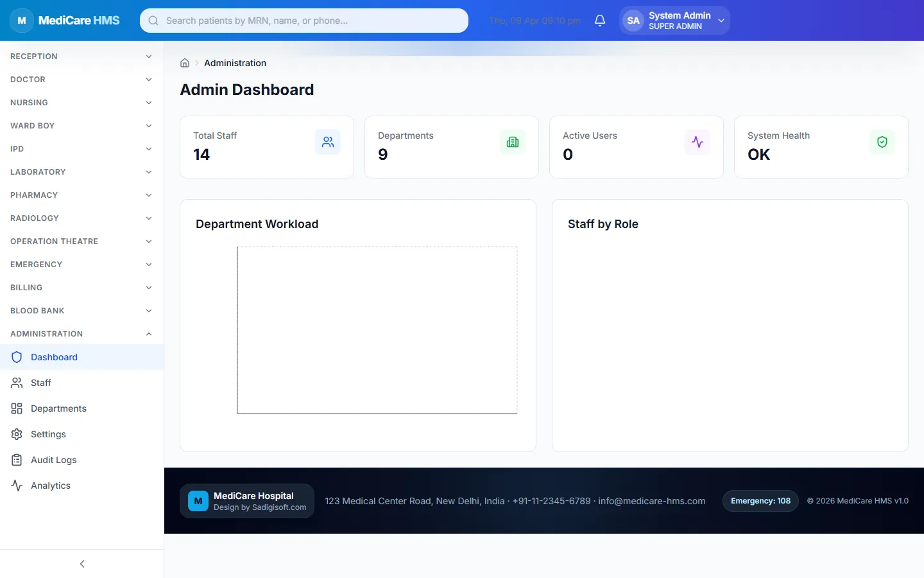Click the MediCare HMS logo icon

pos(22,21)
